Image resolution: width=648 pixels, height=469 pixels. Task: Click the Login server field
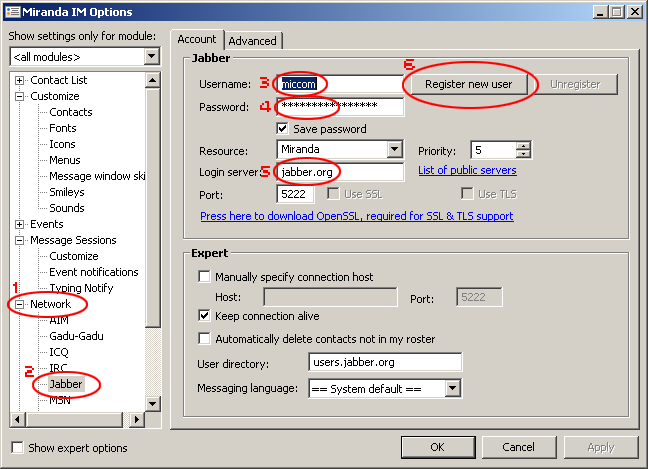[x=340, y=172]
